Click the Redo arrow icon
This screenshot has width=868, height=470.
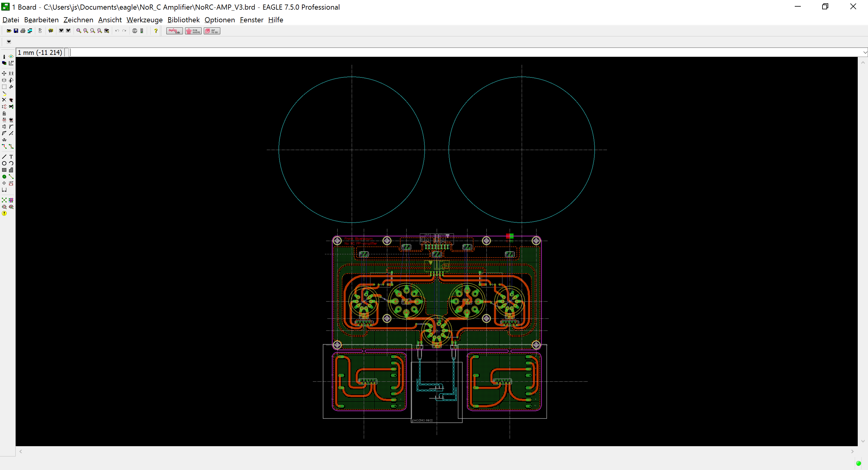(124, 31)
